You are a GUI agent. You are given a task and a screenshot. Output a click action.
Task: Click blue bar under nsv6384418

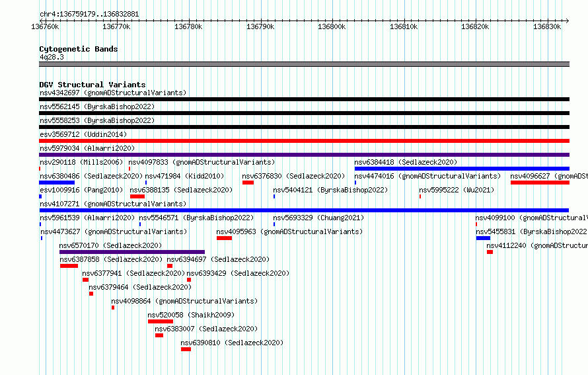(x=462, y=169)
